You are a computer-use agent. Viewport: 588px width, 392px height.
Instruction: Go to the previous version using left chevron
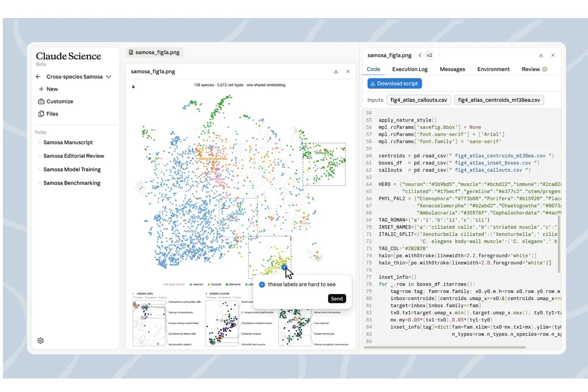coord(420,55)
